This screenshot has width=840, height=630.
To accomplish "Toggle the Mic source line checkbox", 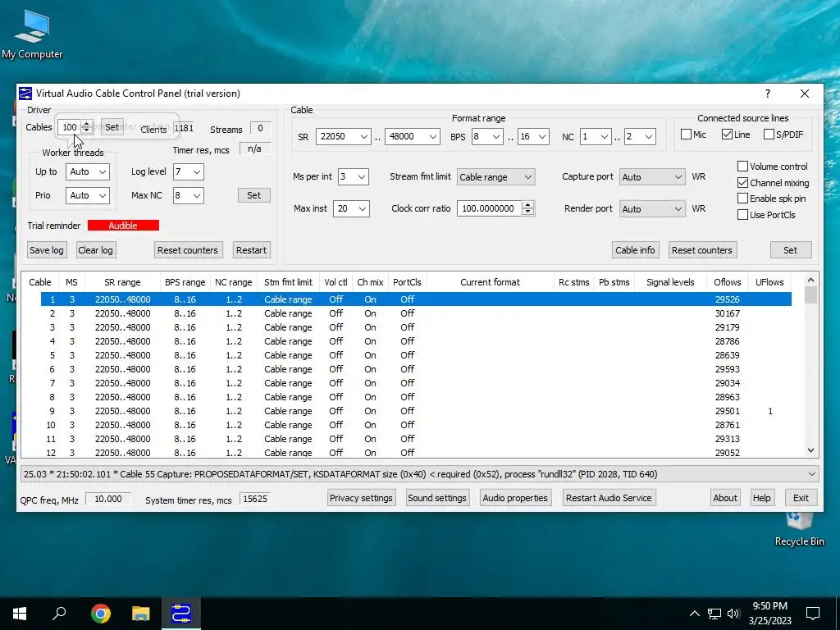I will point(687,135).
